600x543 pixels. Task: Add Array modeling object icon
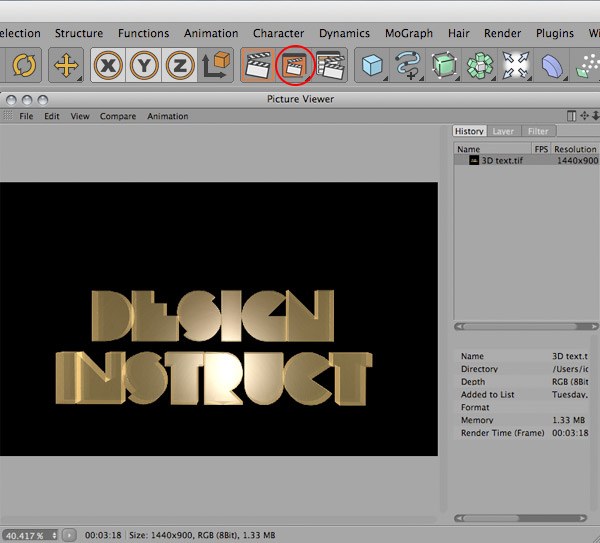tap(480, 65)
